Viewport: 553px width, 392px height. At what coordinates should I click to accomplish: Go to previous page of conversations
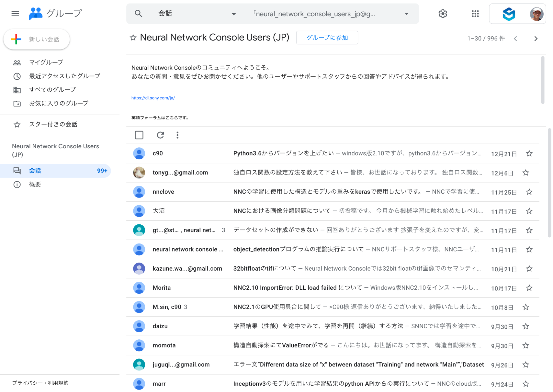click(515, 39)
